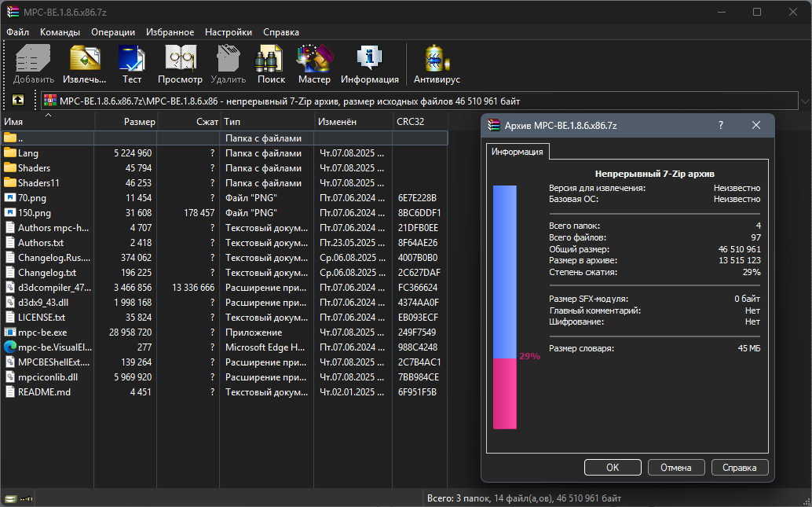The image size is (812, 507).
Task: Click the archive icon in dialog title
Action: click(x=494, y=125)
